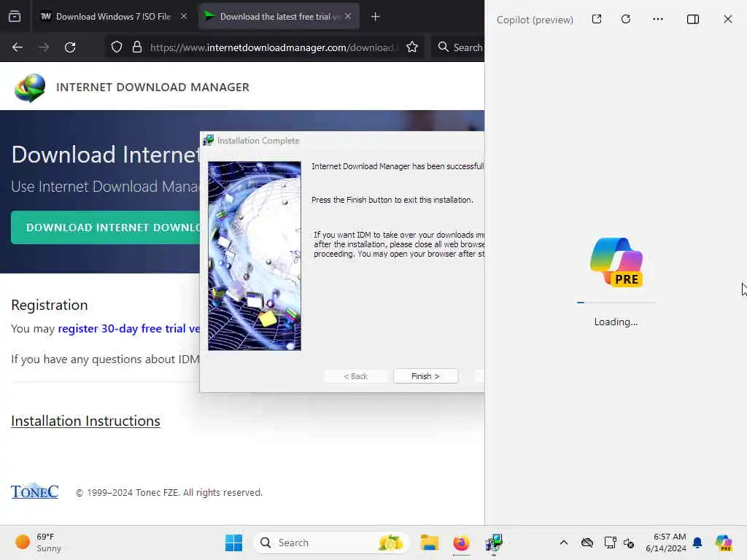747x560 pixels.
Task: Open Installation Instructions link
Action: [85, 421]
